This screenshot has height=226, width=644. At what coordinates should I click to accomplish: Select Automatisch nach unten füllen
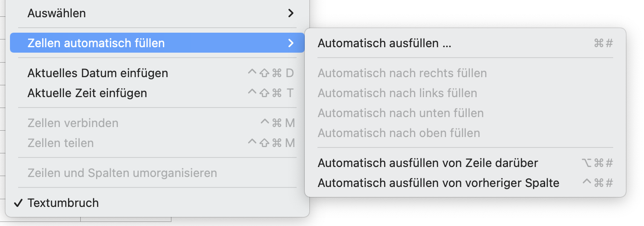[x=400, y=113]
